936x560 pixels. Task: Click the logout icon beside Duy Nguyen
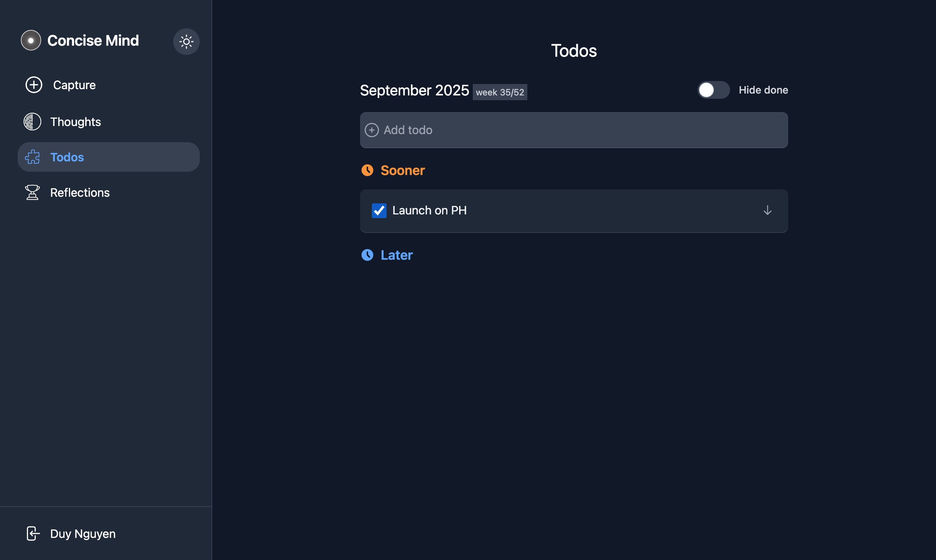pyautogui.click(x=33, y=533)
